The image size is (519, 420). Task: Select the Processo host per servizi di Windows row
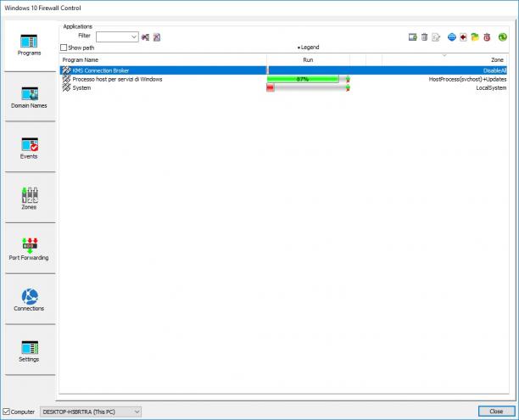click(x=283, y=79)
